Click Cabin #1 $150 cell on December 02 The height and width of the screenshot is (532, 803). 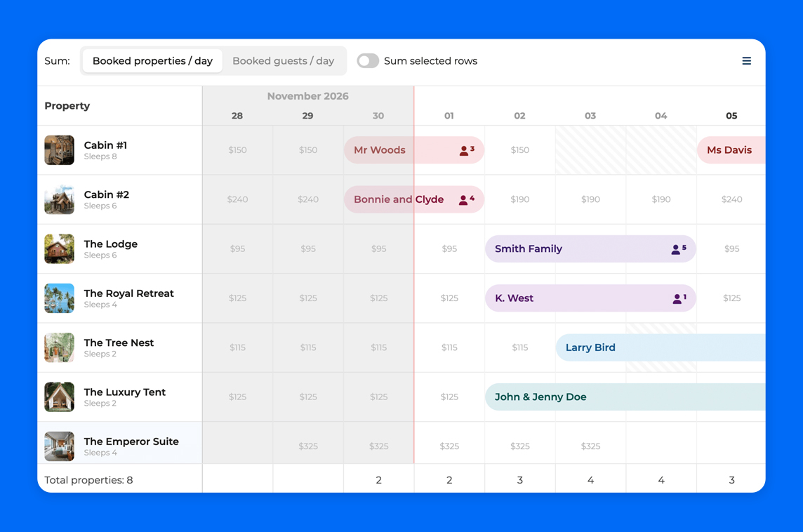tap(519, 150)
